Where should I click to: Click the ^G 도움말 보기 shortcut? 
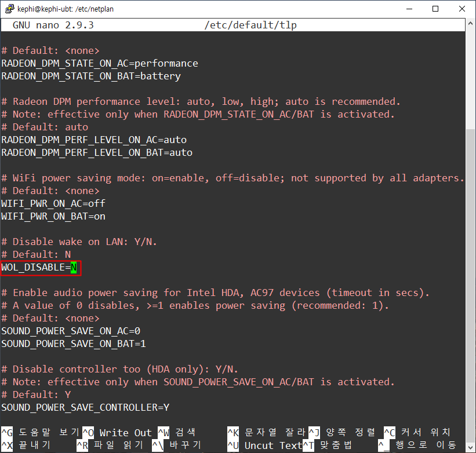pos(41,433)
